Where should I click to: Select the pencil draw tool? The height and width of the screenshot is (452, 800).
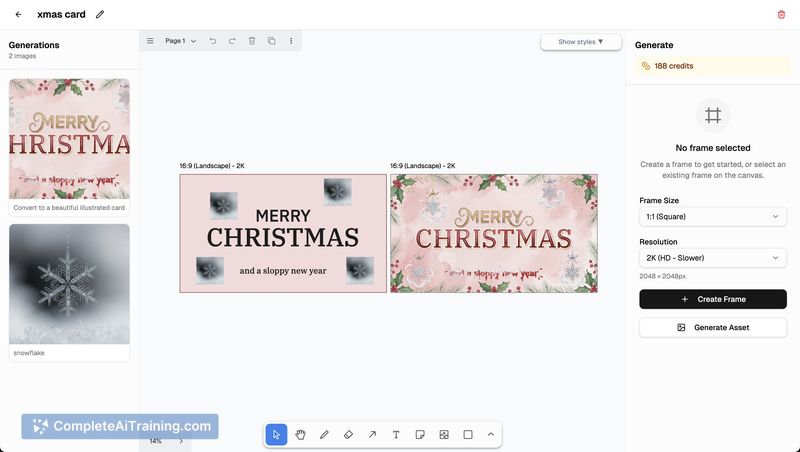pos(324,435)
